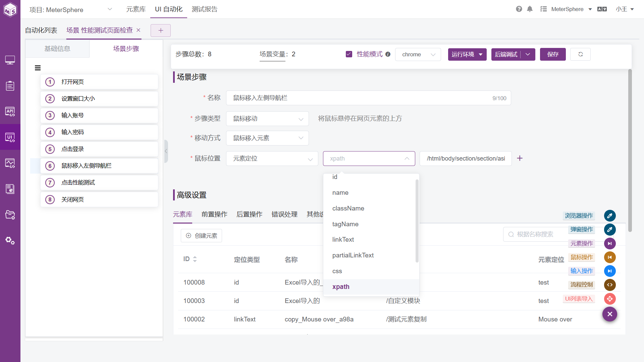Click the hamburger menu above step list
The width and height of the screenshot is (644, 362).
[38, 68]
